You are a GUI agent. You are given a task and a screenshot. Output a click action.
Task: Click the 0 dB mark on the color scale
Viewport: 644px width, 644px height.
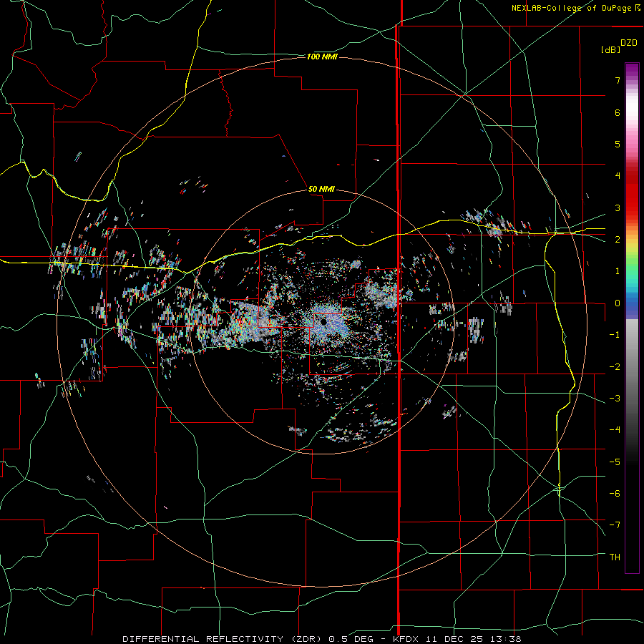click(618, 303)
